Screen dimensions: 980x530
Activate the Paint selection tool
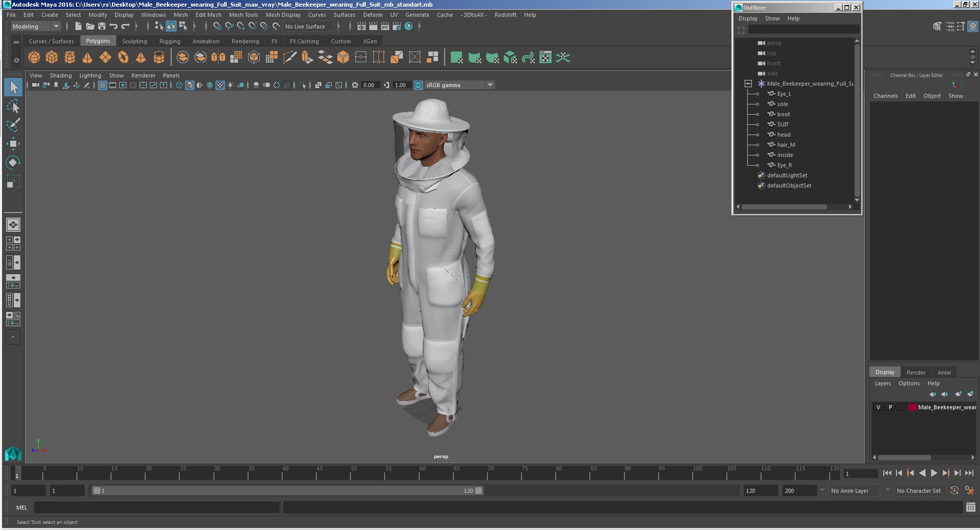(13, 125)
